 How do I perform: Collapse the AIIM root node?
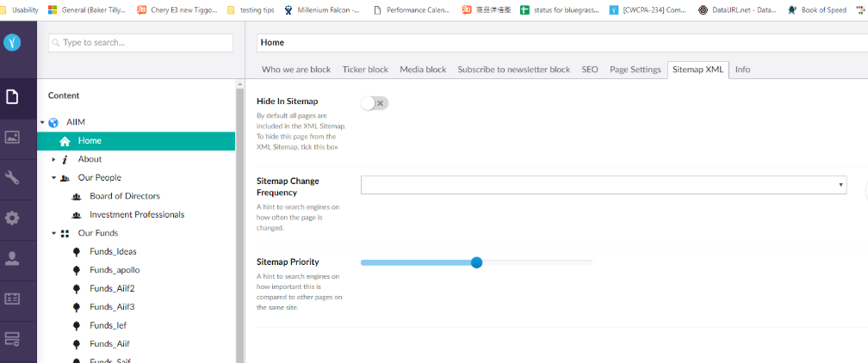tap(42, 122)
